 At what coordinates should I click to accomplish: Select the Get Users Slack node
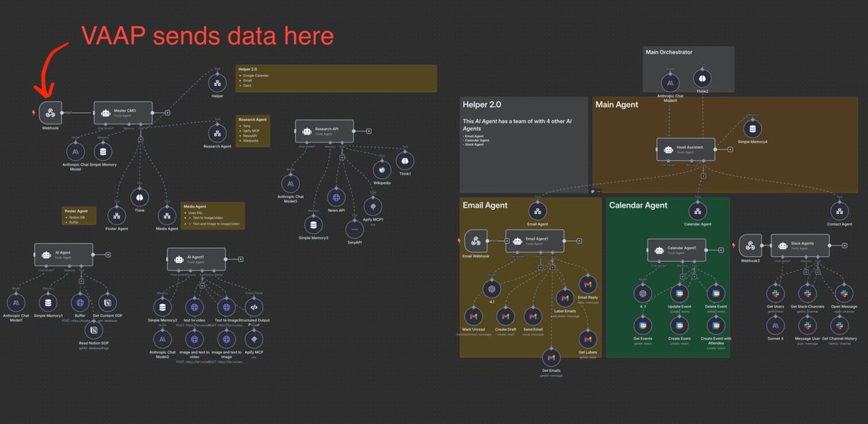coord(775,293)
